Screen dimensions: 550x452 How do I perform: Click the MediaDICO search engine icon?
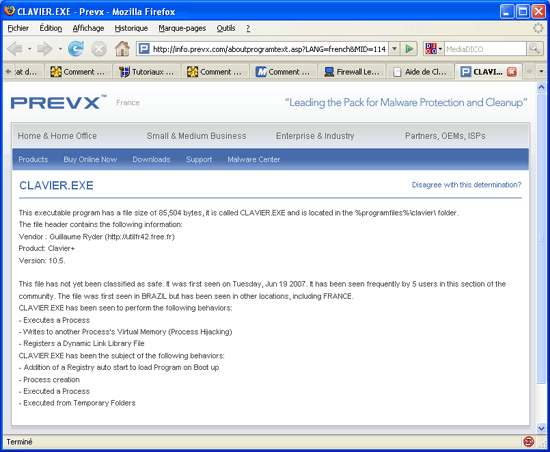pyautogui.click(x=431, y=49)
